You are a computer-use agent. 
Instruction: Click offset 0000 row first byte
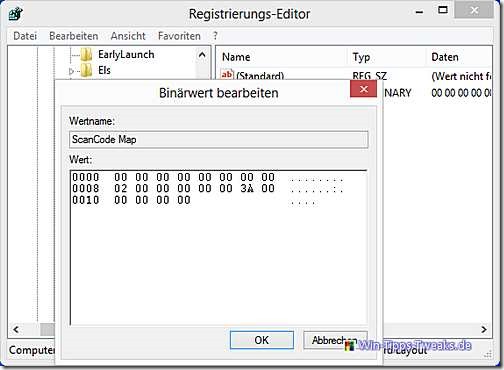(120, 177)
